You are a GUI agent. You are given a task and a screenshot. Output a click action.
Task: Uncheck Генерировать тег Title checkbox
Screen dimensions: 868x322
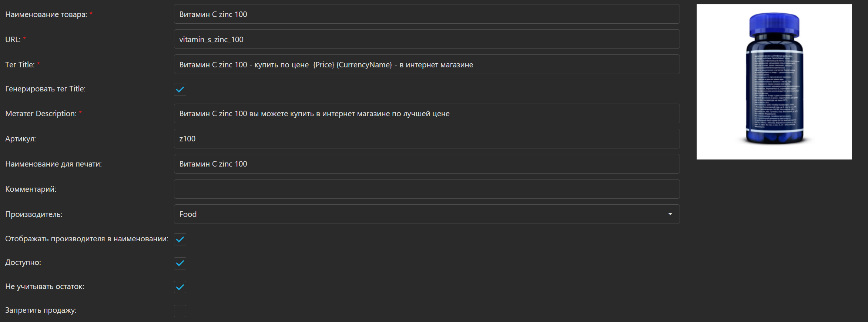180,90
